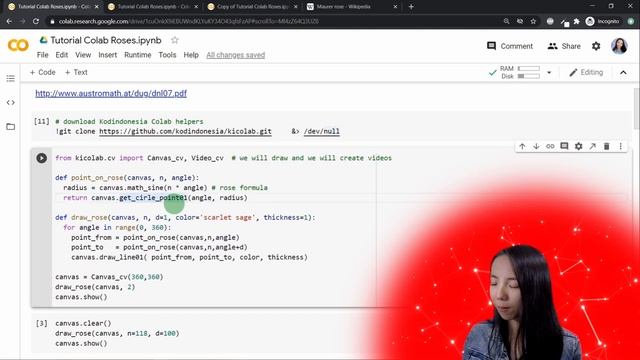
Task: Open the Runtime menu
Action: [138, 55]
